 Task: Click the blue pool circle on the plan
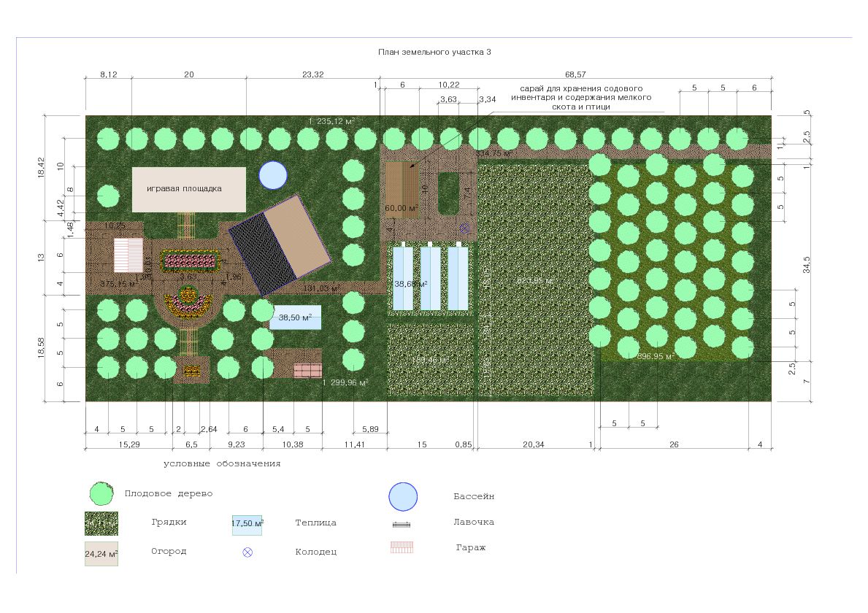pyautogui.click(x=273, y=175)
